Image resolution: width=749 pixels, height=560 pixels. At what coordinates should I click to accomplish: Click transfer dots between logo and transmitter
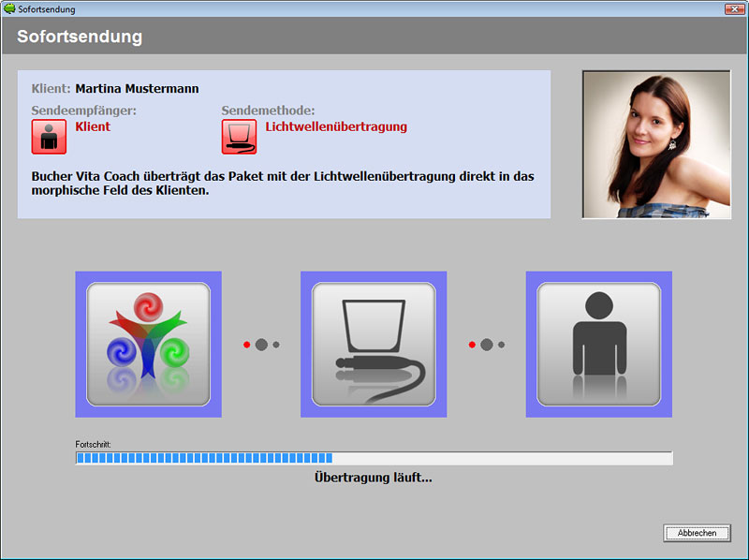tap(261, 345)
